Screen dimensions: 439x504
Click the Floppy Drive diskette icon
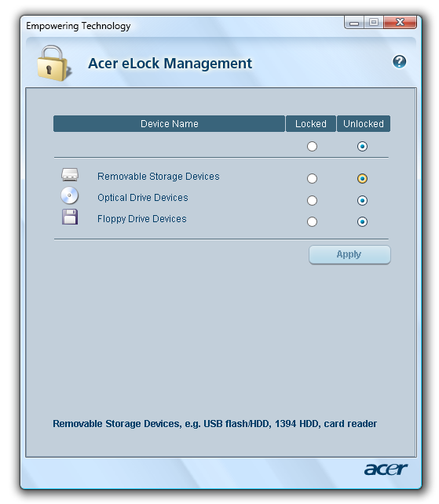coord(70,217)
